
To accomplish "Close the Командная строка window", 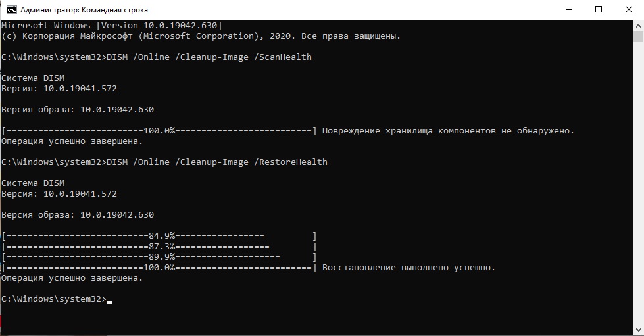I will point(628,10).
